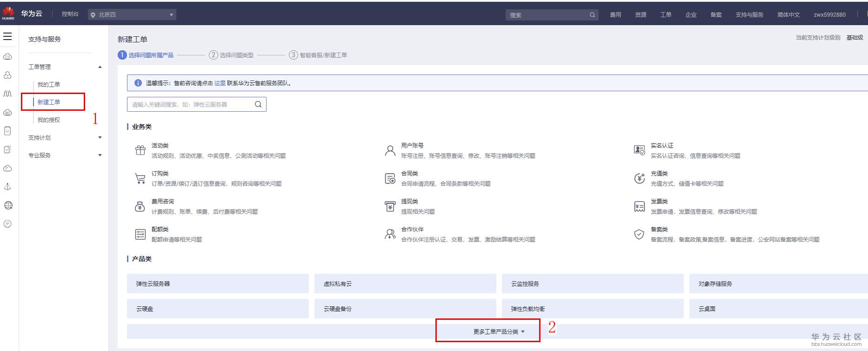Choose the 对象存储服务 product
The height and width of the screenshot is (351, 868).
tap(779, 283)
